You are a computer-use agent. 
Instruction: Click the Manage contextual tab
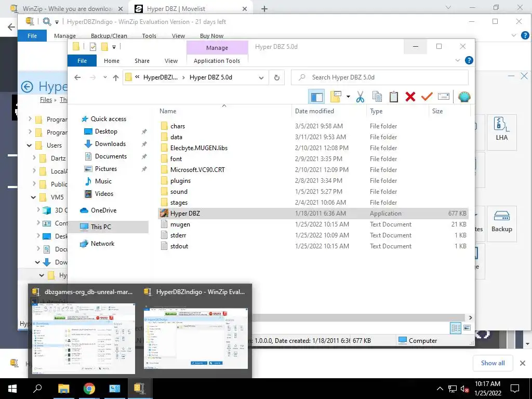[217, 48]
